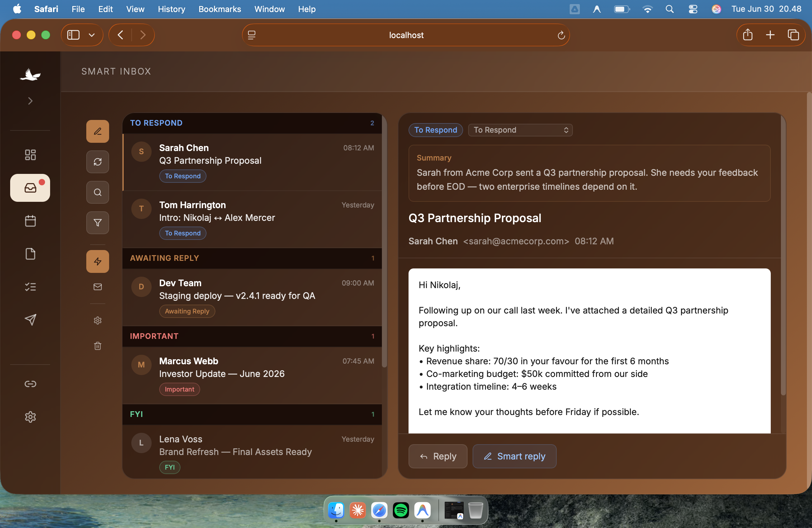This screenshot has width=812, height=528.
Task: Click the FYI tag on Lena Voss email
Action: click(x=170, y=467)
